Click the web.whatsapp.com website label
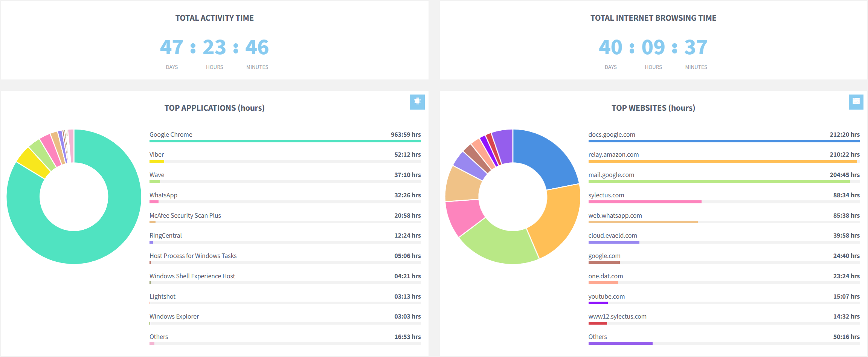Screen dimensions: 868x357 pos(615,215)
